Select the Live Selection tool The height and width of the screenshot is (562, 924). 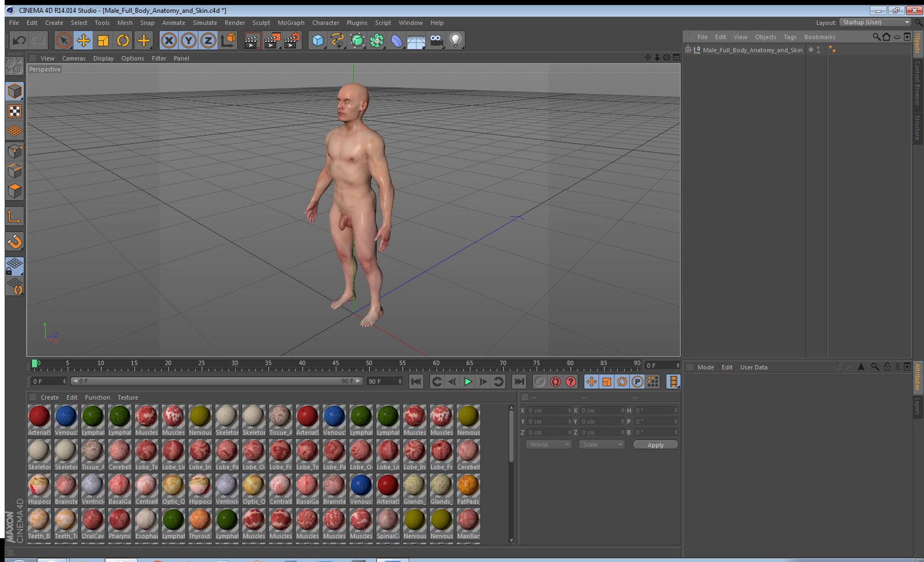click(63, 41)
